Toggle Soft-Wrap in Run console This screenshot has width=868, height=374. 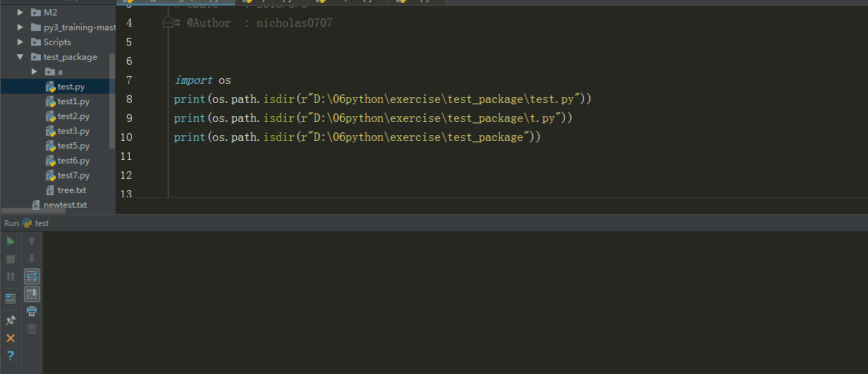point(32,276)
